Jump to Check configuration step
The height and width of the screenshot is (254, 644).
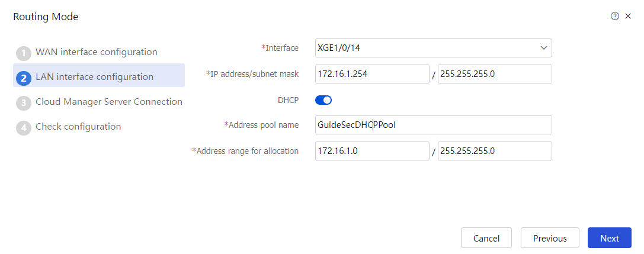click(x=78, y=126)
